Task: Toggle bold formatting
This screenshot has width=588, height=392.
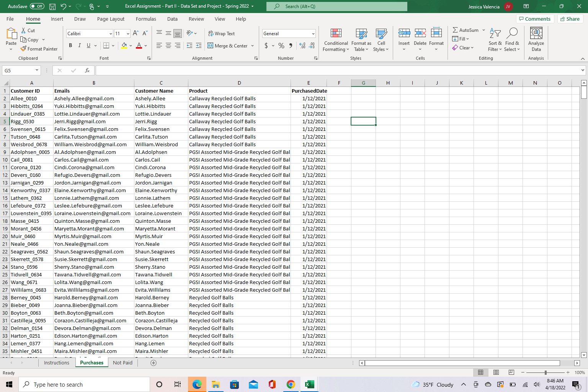Action: 70,45
